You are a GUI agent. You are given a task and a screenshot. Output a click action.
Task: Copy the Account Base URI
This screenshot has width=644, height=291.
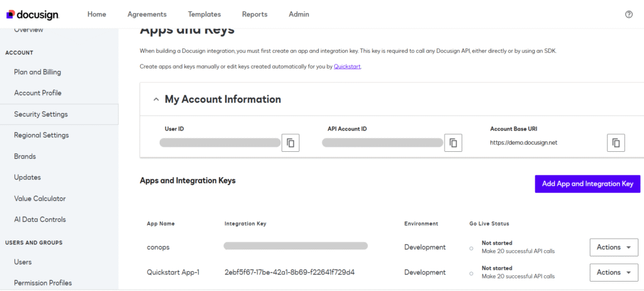tap(616, 143)
